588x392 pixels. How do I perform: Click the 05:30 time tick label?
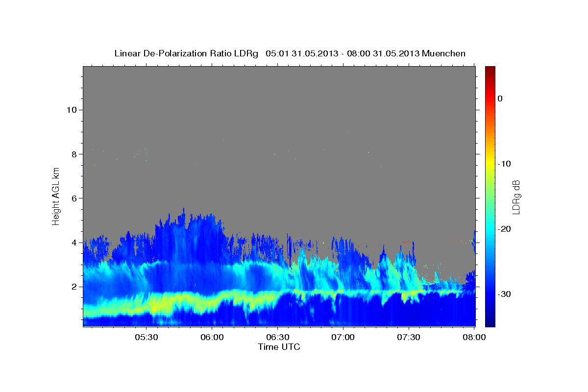(146, 338)
